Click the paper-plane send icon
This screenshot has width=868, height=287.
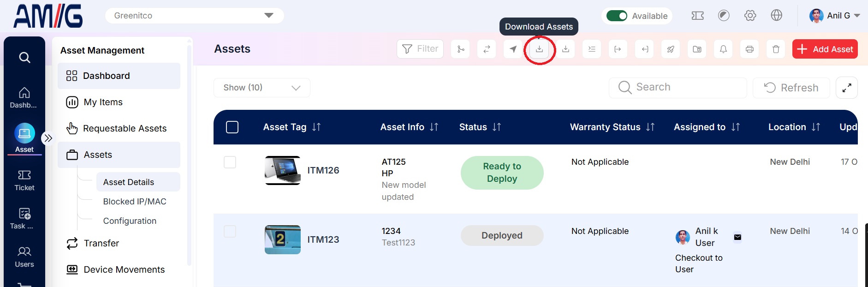pos(513,49)
